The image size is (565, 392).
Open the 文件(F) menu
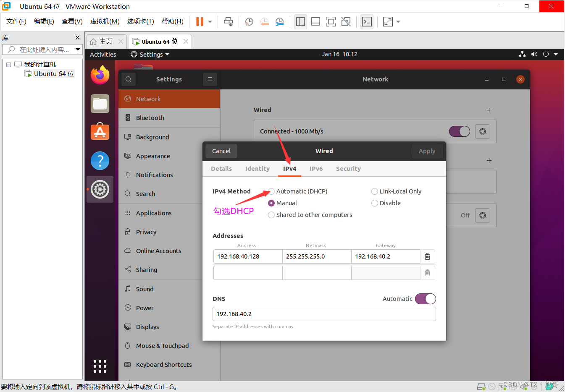point(16,21)
